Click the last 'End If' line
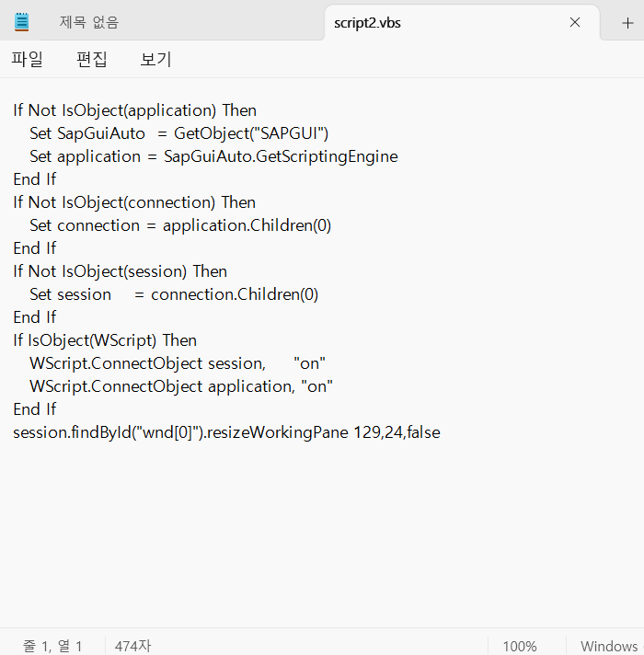Screen dimensions: 644x655 point(35,409)
